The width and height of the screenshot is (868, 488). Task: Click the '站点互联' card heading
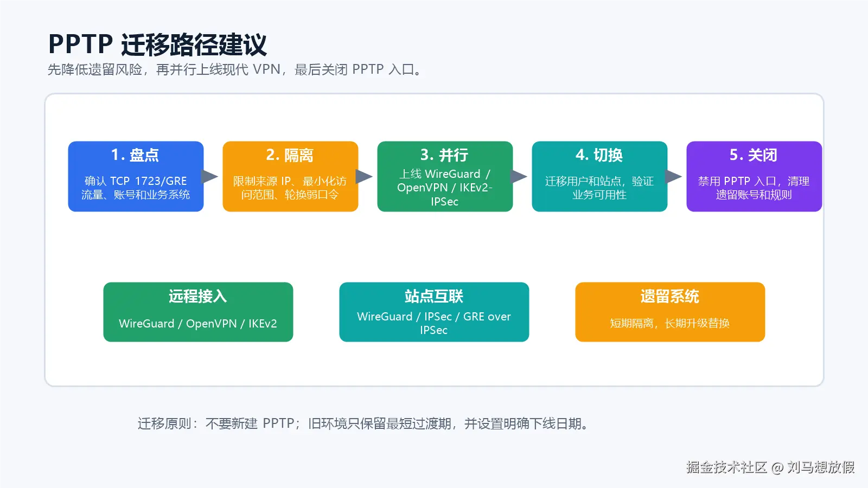[434, 296]
